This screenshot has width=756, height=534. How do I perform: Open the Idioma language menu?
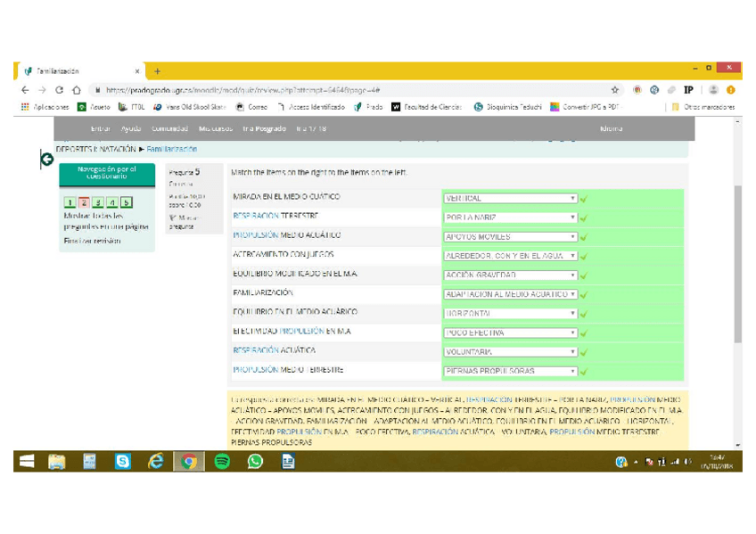(x=612, y=128)
